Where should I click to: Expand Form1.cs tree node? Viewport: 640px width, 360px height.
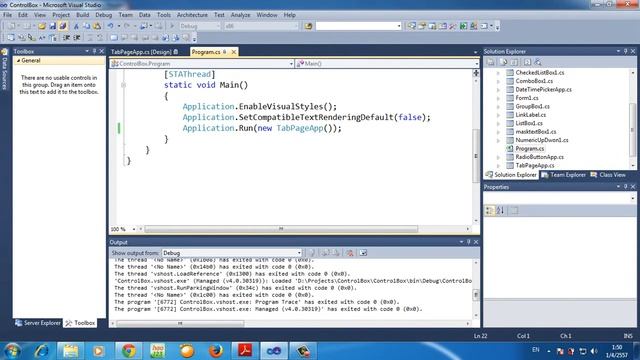pyautogui.click(x=498, y=98)
